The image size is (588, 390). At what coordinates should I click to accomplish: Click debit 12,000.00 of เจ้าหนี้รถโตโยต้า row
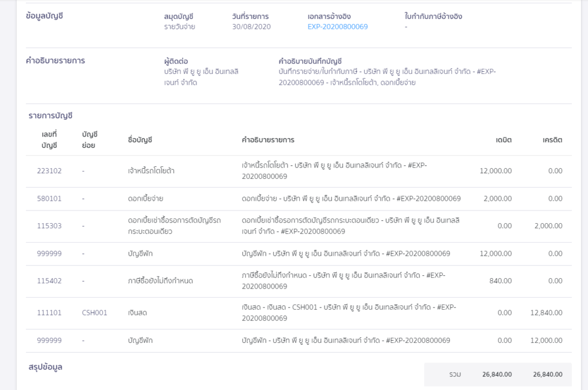pyautogui.click(x=496, y=171)
